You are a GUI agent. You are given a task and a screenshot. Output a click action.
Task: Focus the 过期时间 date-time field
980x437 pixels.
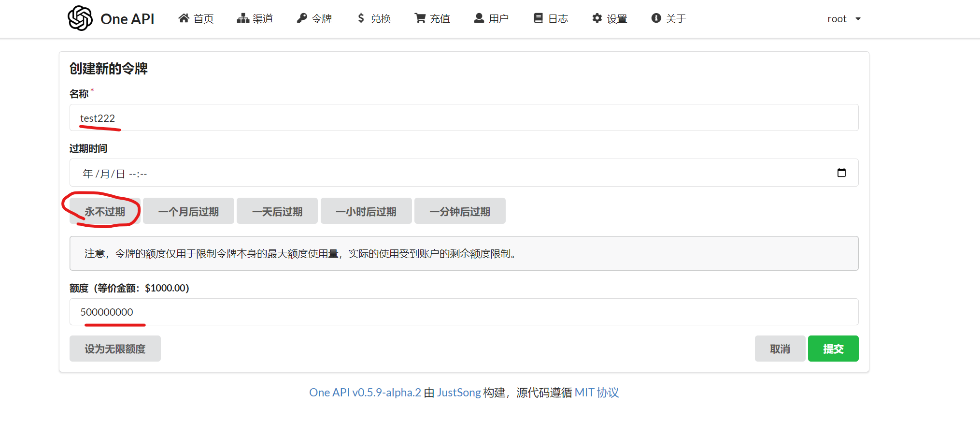point(464,173)
